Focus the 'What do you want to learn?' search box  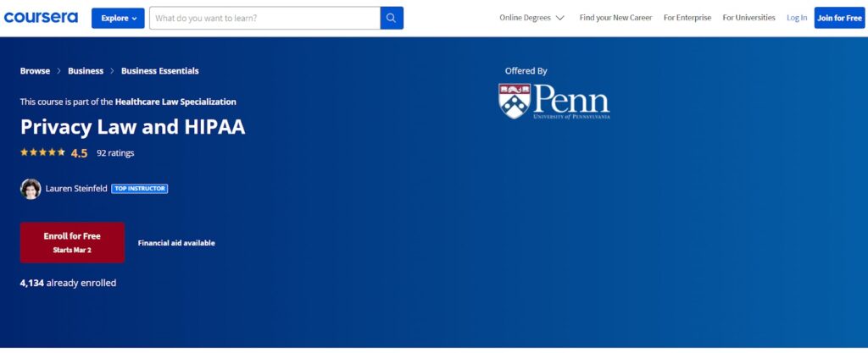click(x=264, y=19)
